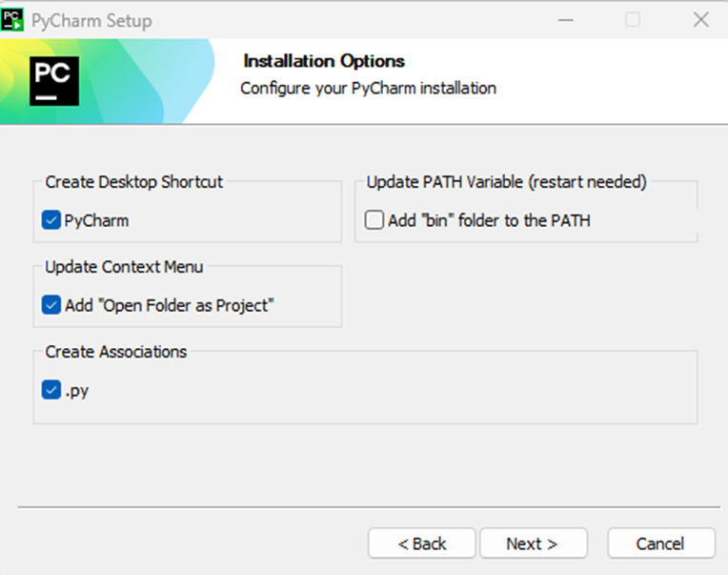Enable Add "bin" folder to PATH checkbox
The height and width of the screenshot is (575, 728).
tap(374, 220)
